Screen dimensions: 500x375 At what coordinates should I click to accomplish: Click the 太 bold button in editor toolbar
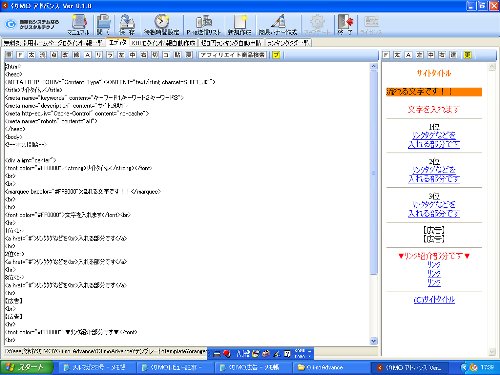click(x=31, y=55)
